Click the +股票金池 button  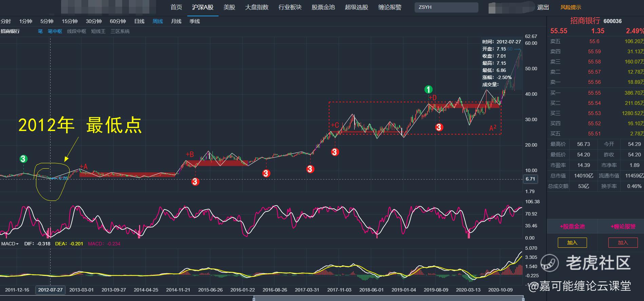(x=572, y=226)
